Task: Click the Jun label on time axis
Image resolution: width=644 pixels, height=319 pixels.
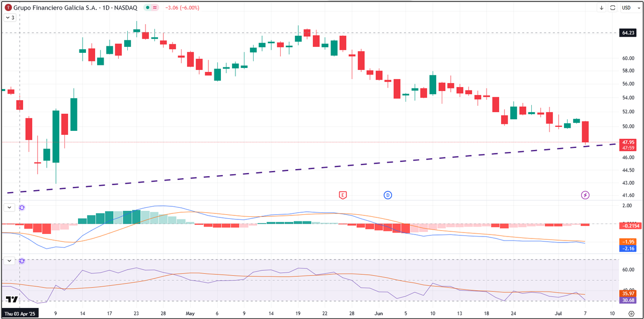Action: pos(378,313)
